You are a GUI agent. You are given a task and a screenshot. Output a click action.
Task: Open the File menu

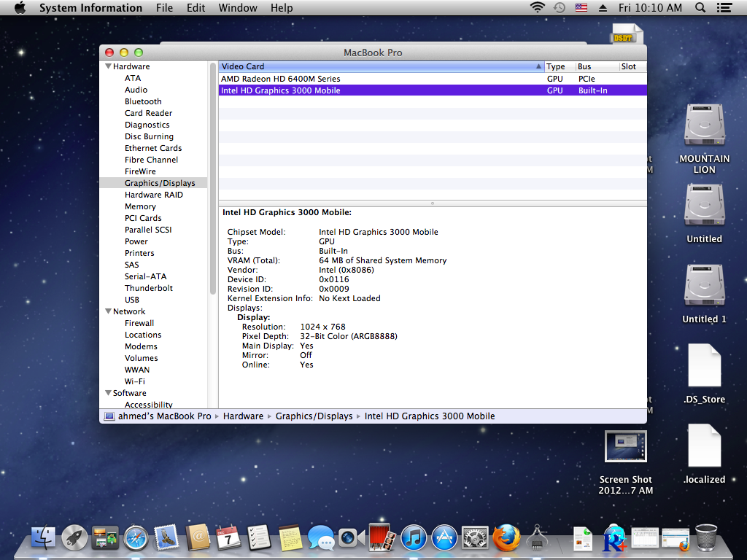coord(165,8)
